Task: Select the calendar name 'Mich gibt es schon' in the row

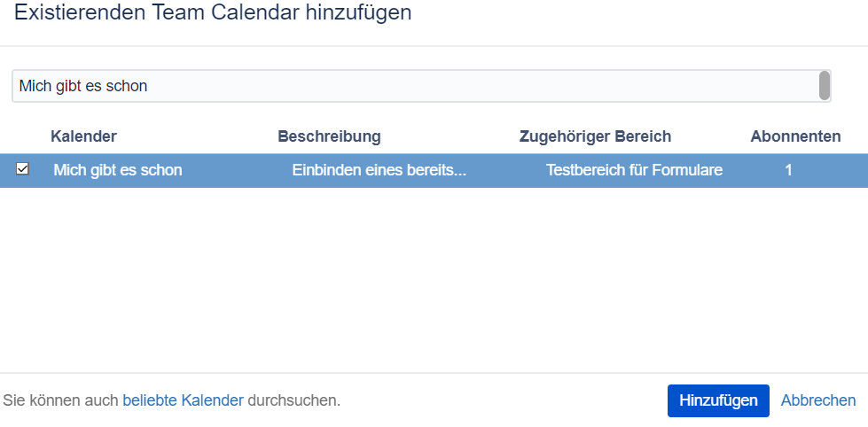Action: coord(118,170)
